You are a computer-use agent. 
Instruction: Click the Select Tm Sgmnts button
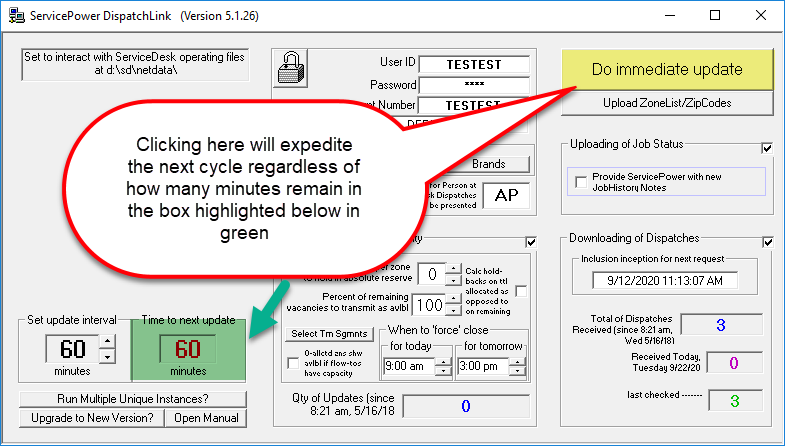pos(329,334)
